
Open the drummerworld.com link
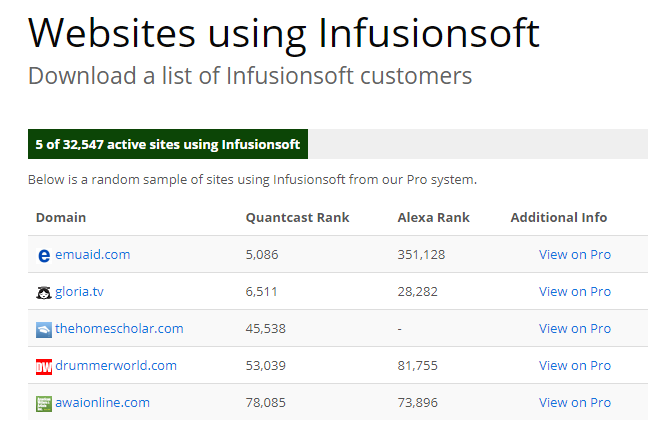pos(116,366)
